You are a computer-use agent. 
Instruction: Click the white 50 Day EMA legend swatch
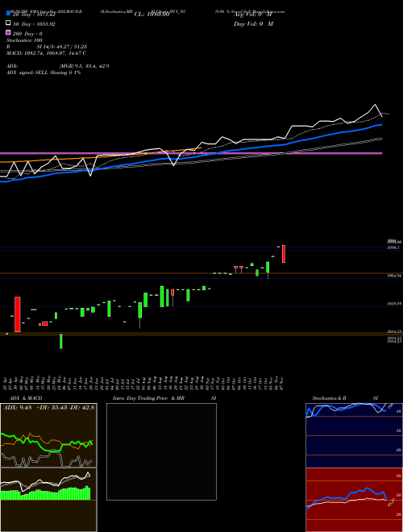(x=8, y=23)
